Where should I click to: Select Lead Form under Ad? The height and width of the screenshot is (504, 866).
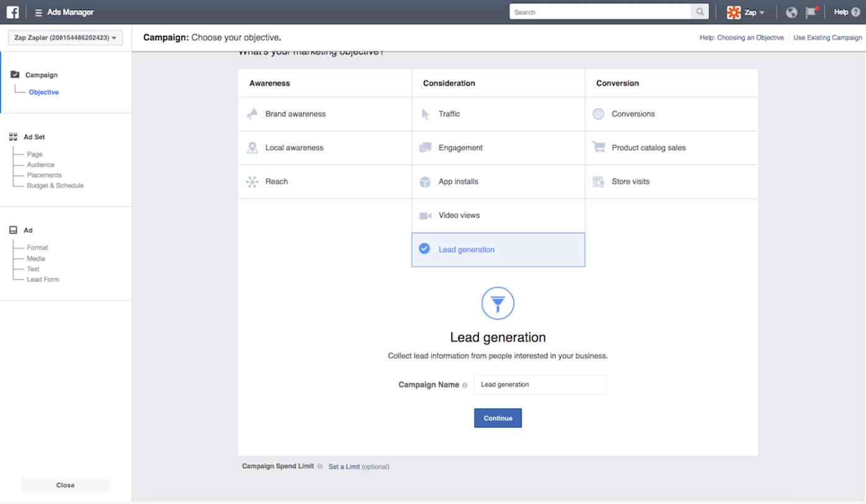(43, 280)
